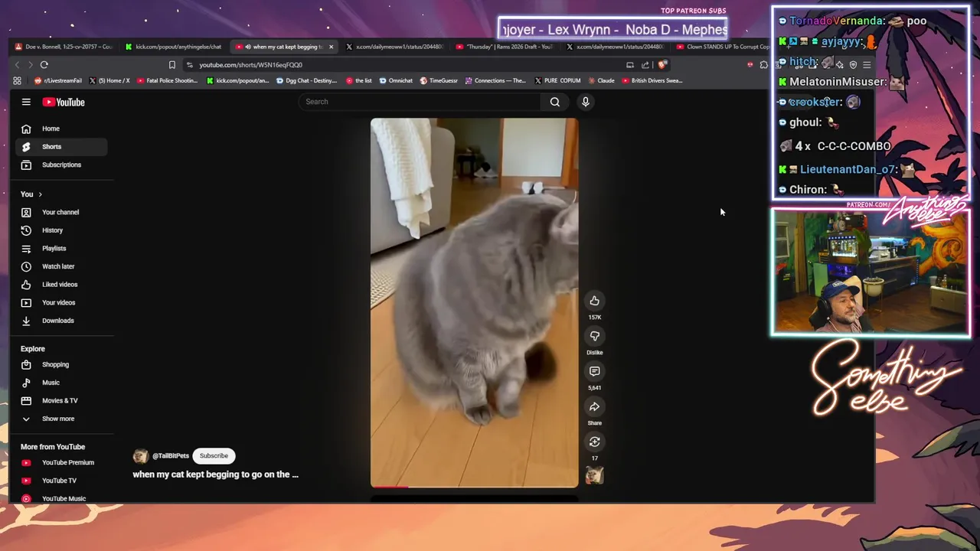Open Movies & TV under Explore

61,401
